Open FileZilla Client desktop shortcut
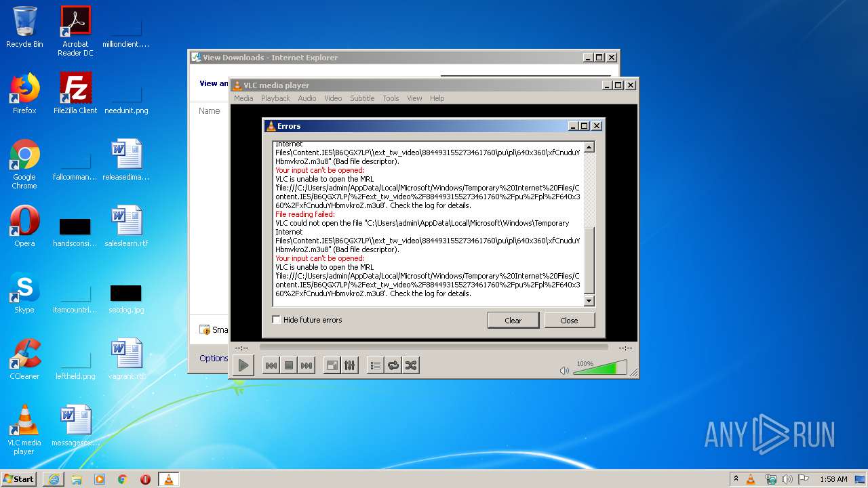 [x=75, y=94]
